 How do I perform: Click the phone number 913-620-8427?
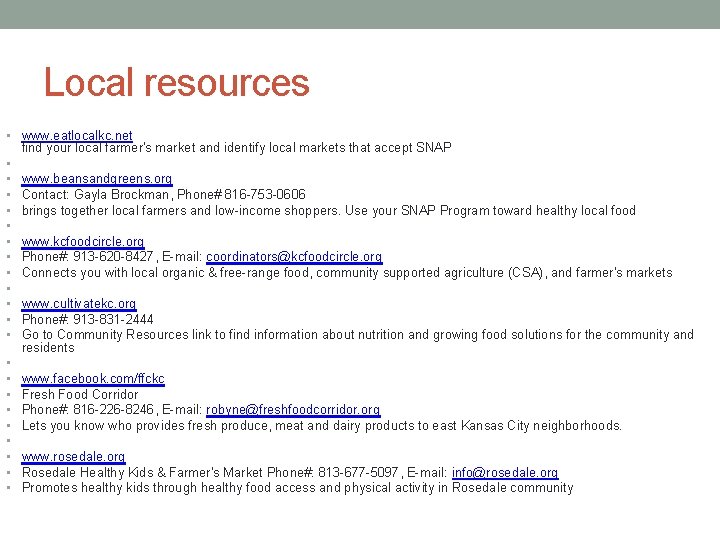pos(113,256)
